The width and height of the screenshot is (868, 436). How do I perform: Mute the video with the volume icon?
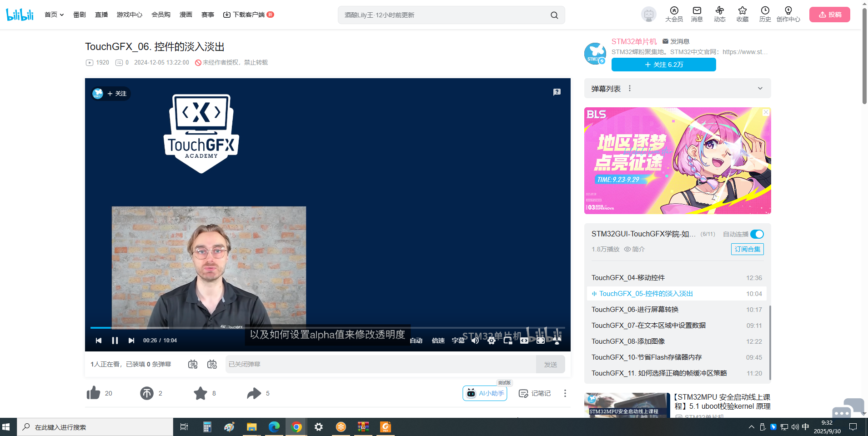475,341
